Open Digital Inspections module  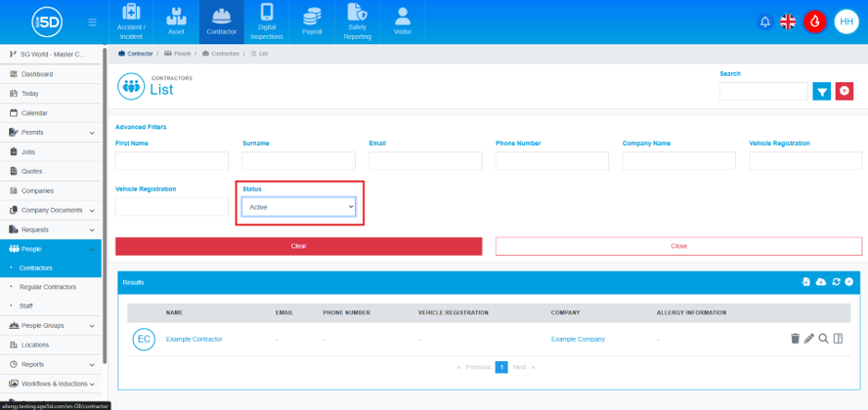click(x=267, y=22)
